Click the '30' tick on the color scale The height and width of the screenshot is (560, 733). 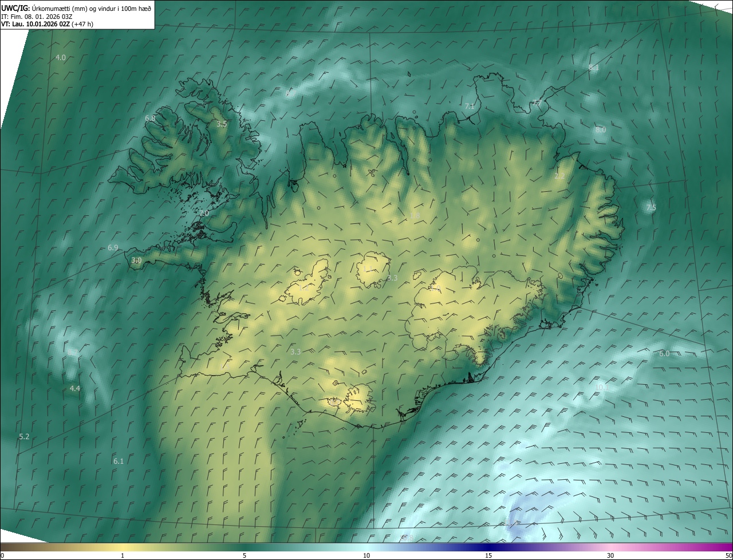click(610, 555)
